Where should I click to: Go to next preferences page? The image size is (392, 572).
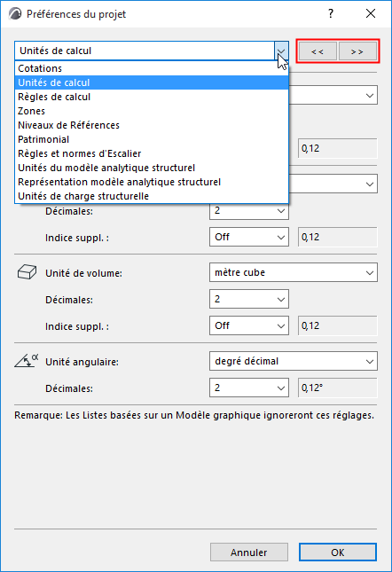(x=357, y=51)
